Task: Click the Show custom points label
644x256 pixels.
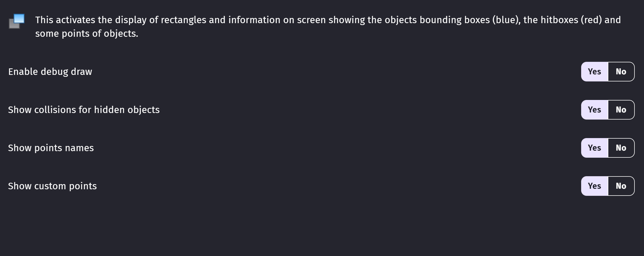Action: (52, 186)
